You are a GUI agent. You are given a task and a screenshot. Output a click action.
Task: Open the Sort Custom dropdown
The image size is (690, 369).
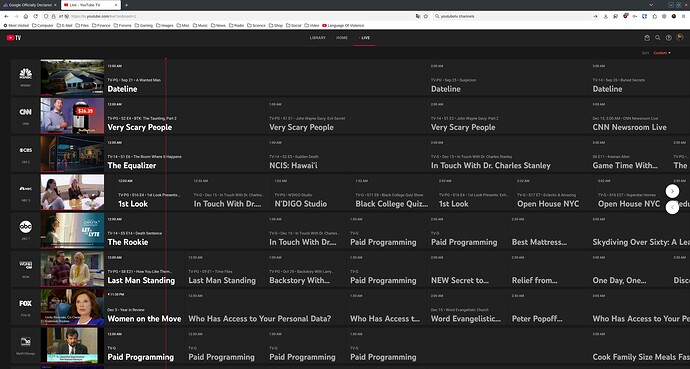[x=662, y=53]
